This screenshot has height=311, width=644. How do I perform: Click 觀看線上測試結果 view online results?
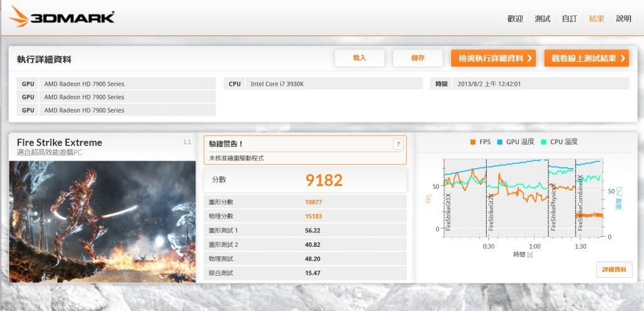click(587, 58)
